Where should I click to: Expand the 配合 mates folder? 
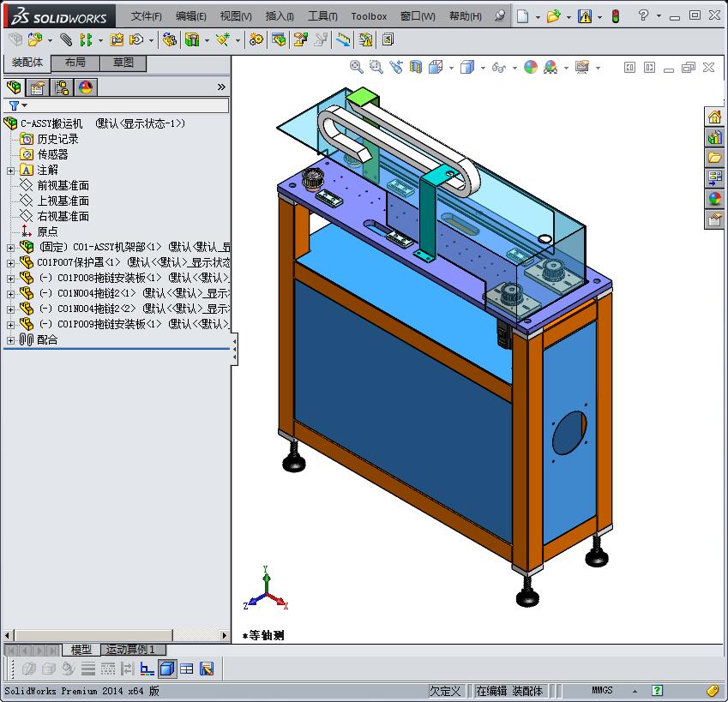pos(10,340)
